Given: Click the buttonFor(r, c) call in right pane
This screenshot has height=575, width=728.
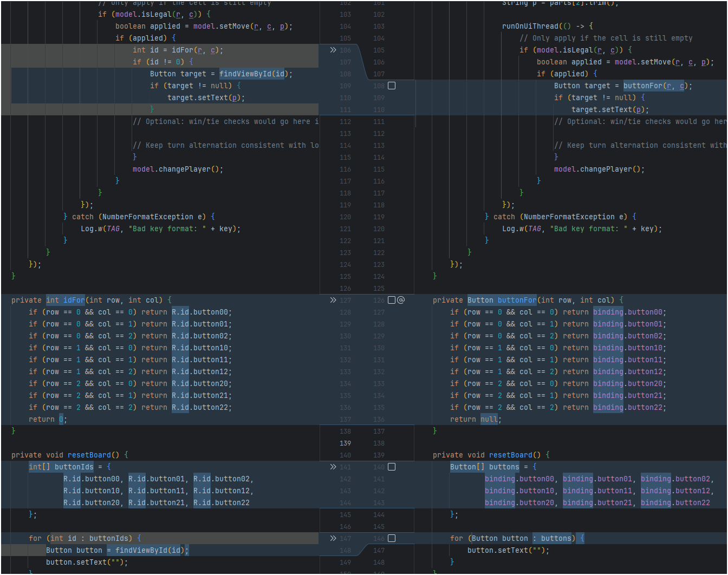Looking at the screenshot, I should click(x=655, y=86).
